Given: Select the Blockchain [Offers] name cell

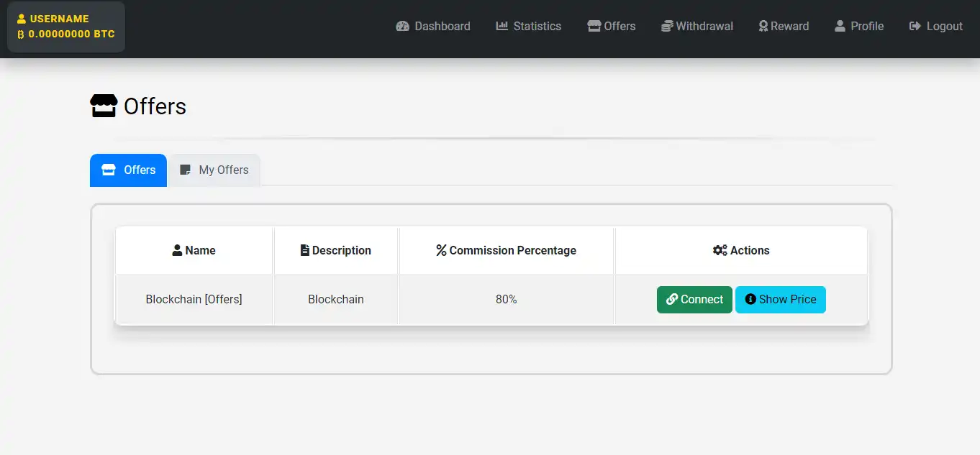Looking at the screenshot, I should (194, 300).
